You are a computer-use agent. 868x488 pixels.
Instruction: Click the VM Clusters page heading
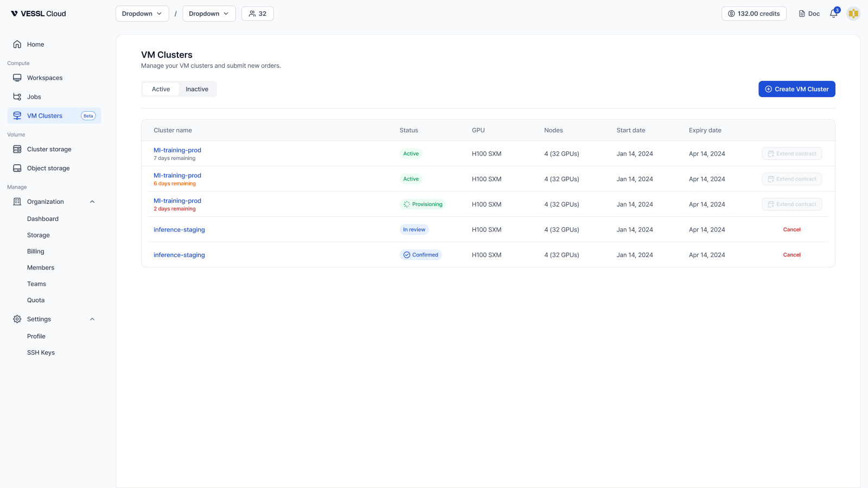[167, 55]
